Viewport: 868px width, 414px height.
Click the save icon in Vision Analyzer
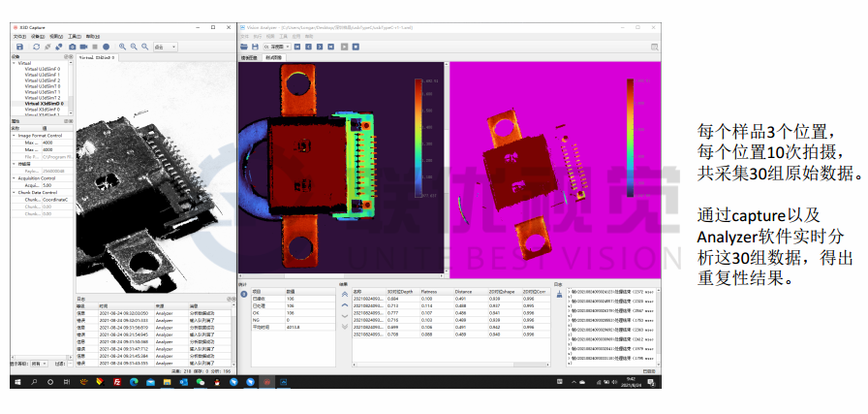[256, 46]
